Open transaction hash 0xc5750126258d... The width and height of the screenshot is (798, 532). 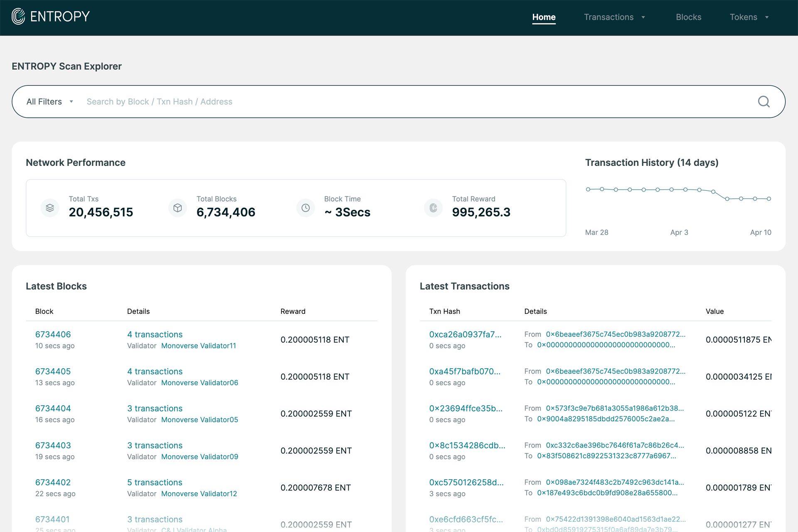click(x=466, y=482)
